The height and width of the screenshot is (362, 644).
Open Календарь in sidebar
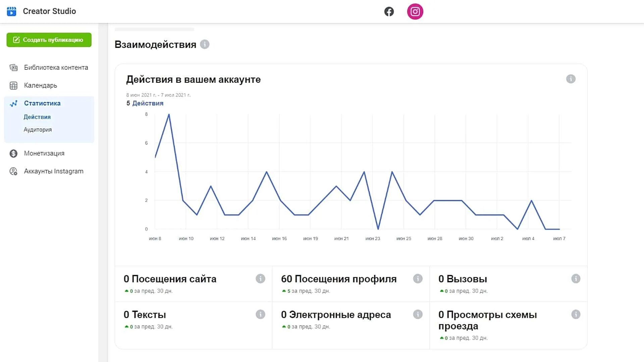40,85
